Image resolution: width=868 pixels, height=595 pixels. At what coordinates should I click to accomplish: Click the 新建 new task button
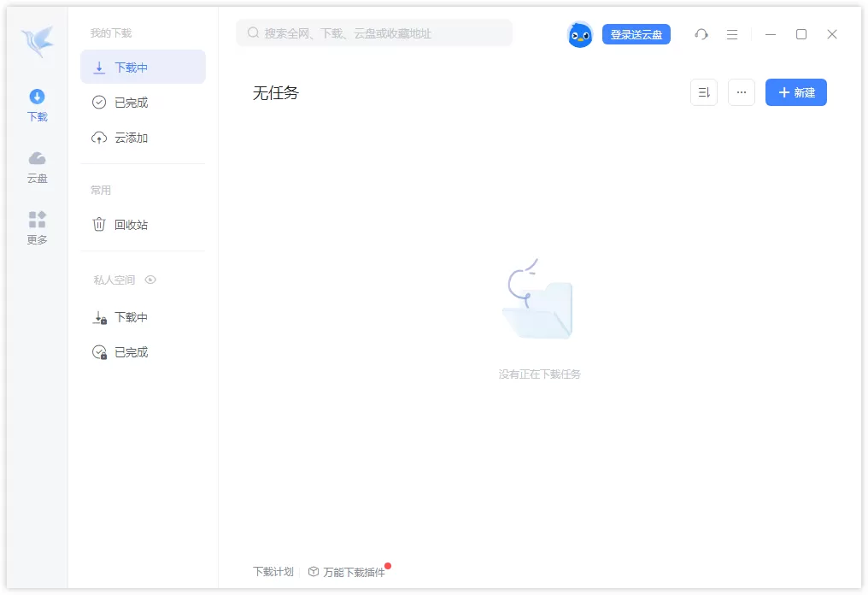pyautogui.click(x=795, y=92)
